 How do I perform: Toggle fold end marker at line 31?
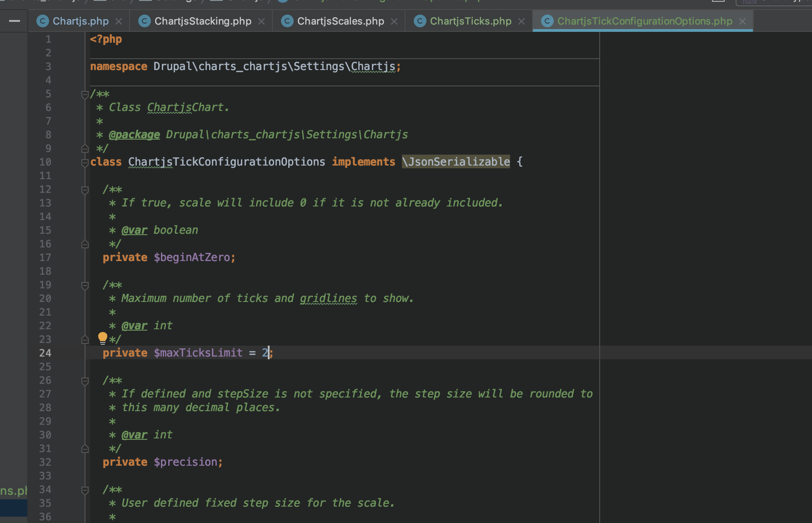[x=85, y=449]
